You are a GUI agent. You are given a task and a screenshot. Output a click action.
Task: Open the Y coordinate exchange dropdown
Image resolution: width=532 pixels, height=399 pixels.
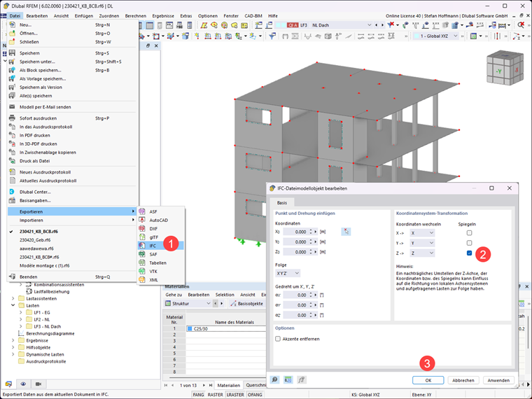pos(422,243)
